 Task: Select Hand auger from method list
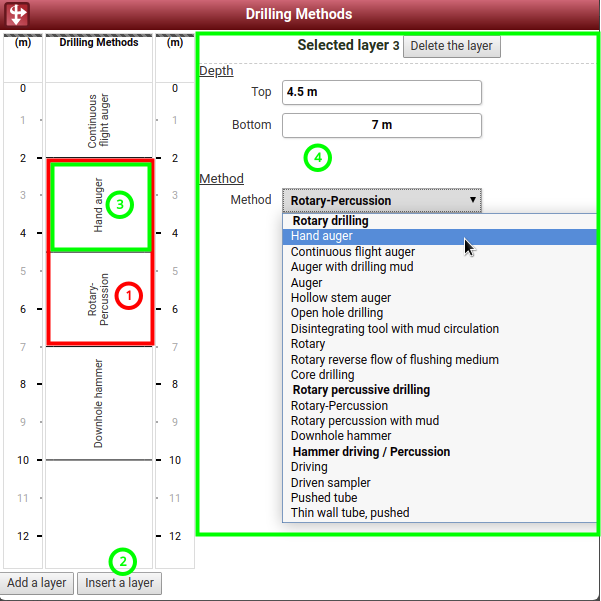coord(322,237)
